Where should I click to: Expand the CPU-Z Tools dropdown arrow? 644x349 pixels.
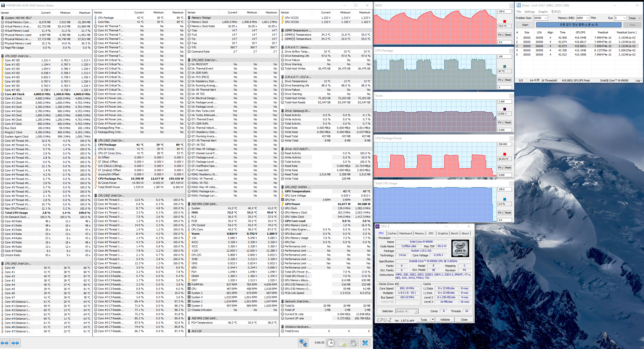tap(433, 320)
